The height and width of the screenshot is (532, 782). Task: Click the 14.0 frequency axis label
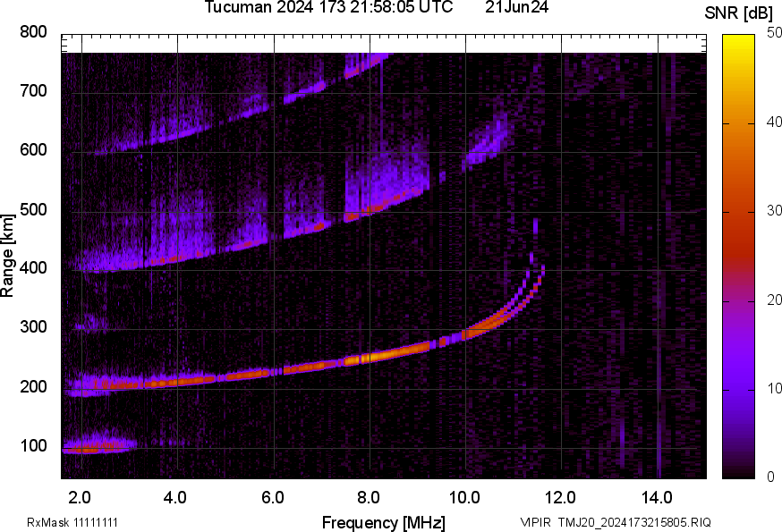[x=657, y=498]
